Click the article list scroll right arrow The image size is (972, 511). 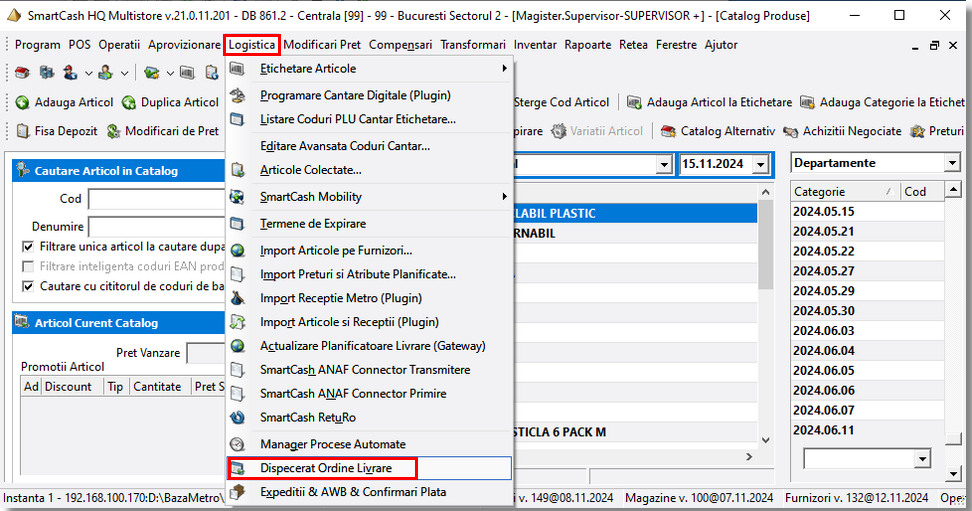point(749,456)
